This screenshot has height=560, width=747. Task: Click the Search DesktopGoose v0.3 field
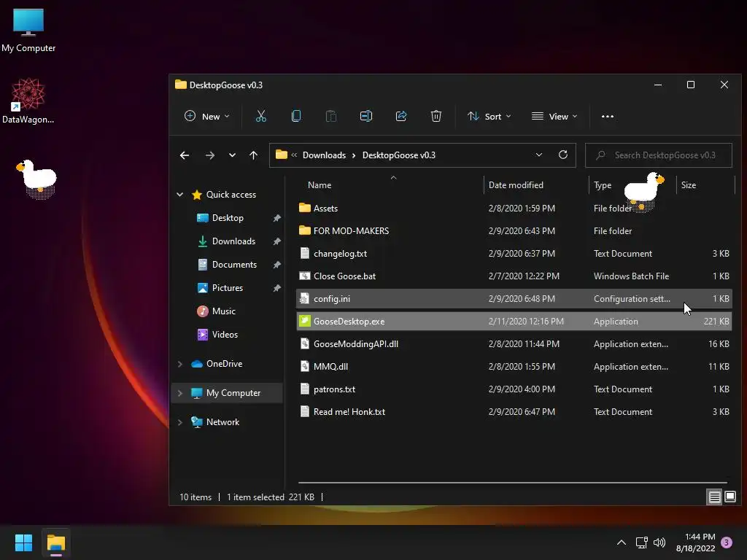coord(659,155)
